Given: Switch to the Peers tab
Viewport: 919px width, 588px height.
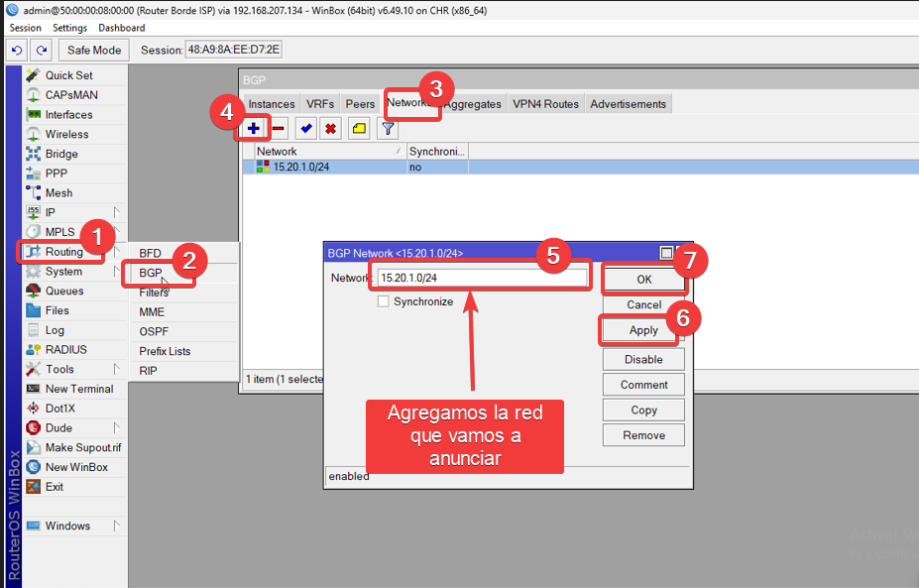Looking at the screenshot, I should (360, 103).
